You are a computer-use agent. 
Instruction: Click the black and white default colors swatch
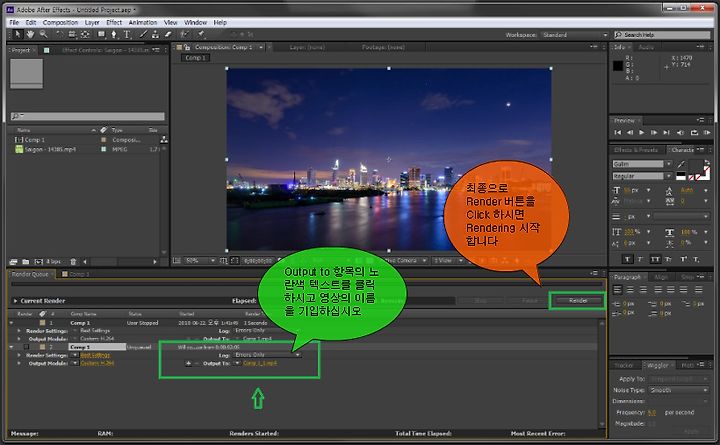681,176
